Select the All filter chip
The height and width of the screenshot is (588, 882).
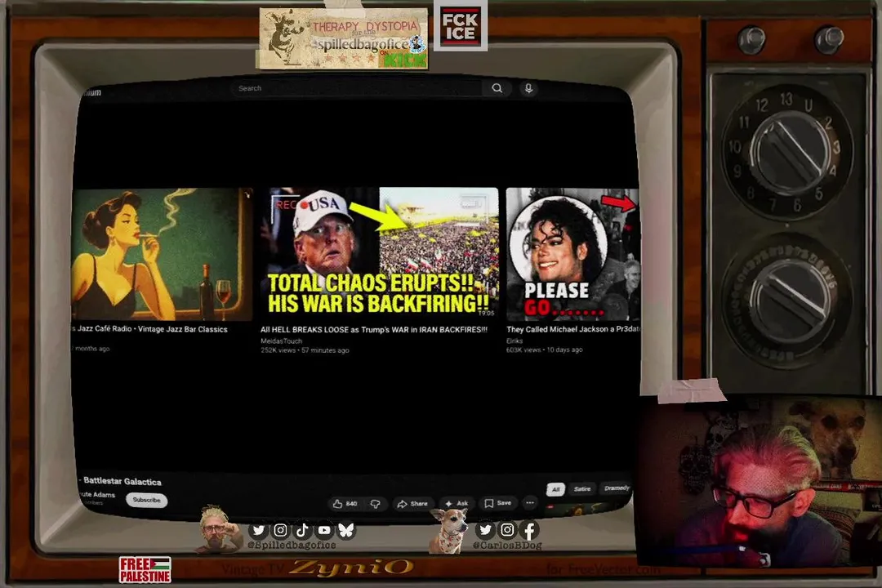556,489
